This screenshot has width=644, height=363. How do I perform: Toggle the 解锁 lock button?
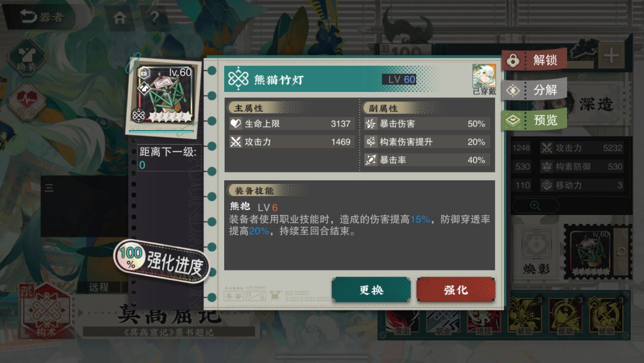click(x=534, y=60)
